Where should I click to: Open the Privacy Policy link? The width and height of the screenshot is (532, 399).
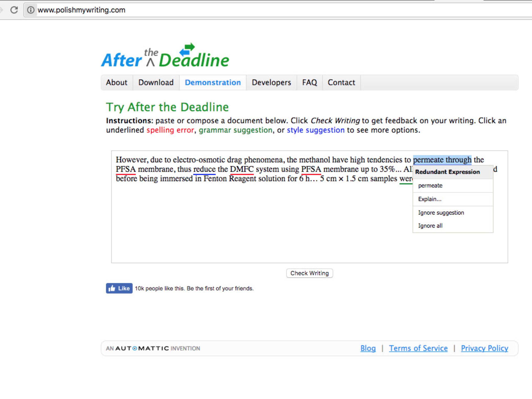pos(484,348)
